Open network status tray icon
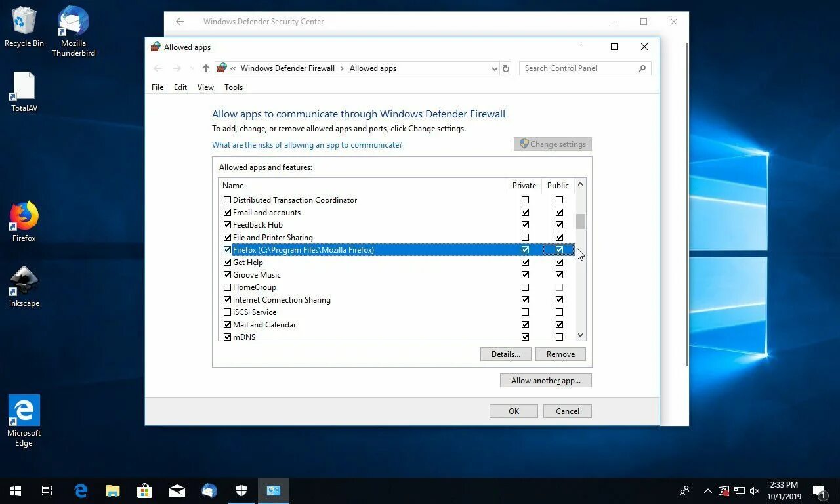This screenshot has width=840, height=504. tap(739, 490)
